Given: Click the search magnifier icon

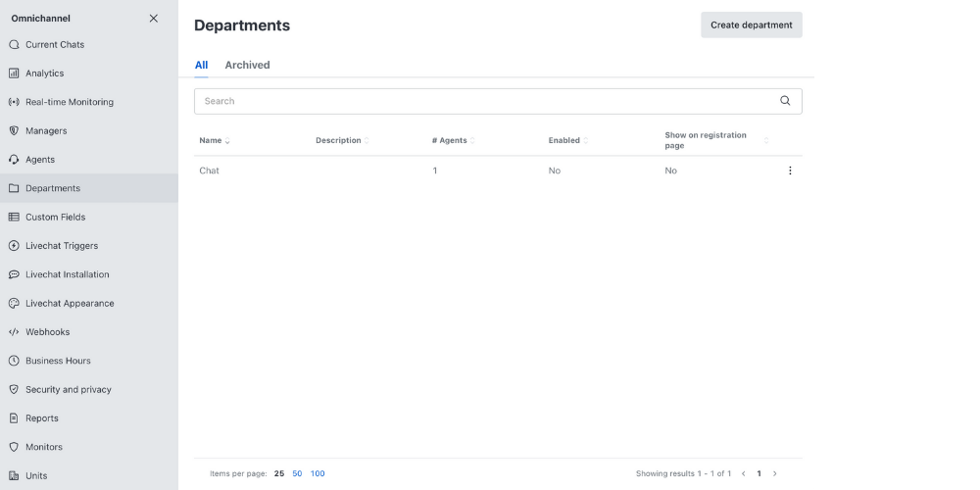Looking at the screenshot, I should [785, 101].
